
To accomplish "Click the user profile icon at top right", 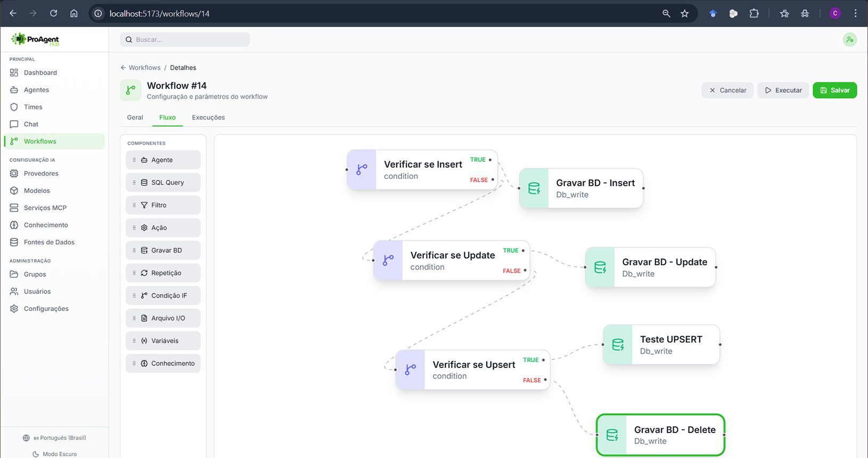I will click(x=849, y=39).
